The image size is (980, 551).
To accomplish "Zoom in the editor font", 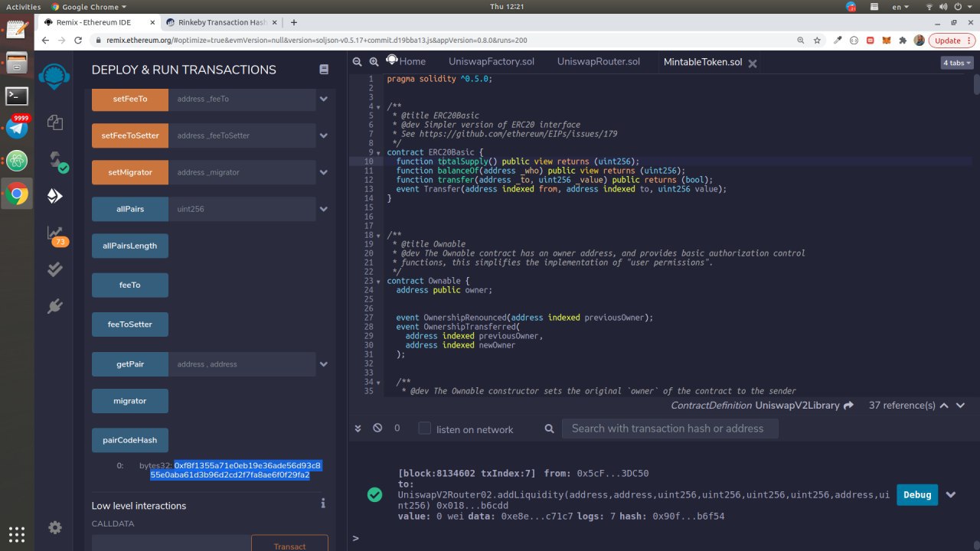I will pyautogui.click(x=374, y=62).
